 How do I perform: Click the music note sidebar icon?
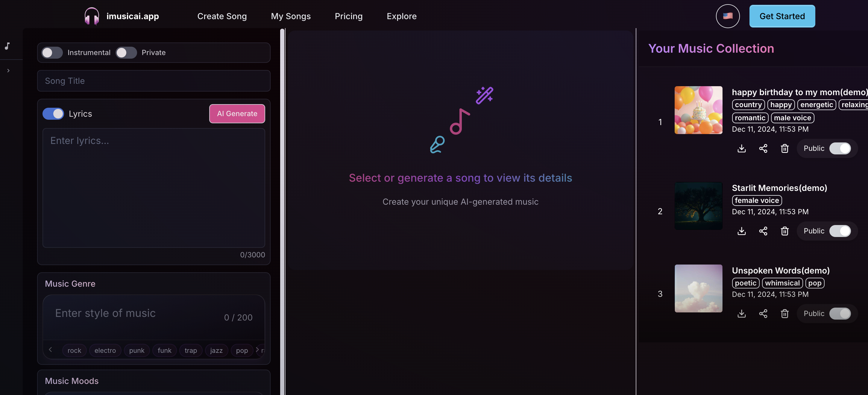pos(7,46)
